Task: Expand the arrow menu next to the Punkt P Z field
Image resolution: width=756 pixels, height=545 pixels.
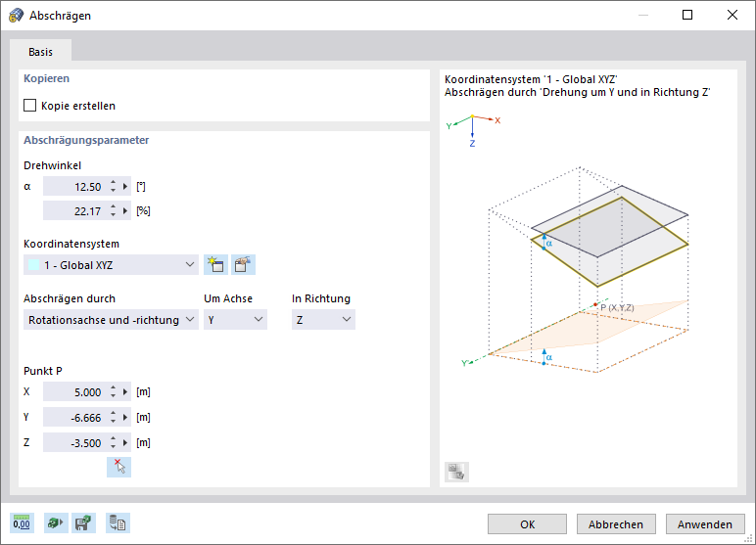Action: (125, 442)
